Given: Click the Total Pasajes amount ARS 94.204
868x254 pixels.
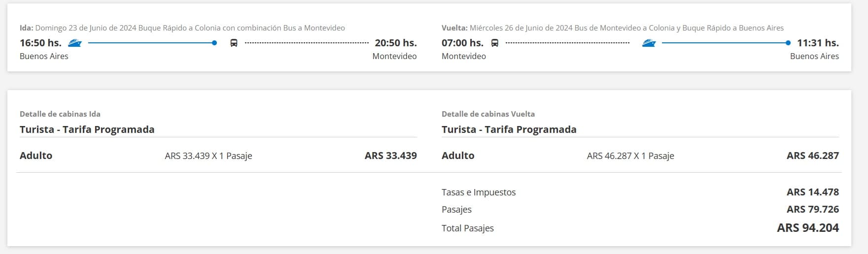Looking at the screenshot, I should coord(808,228).
